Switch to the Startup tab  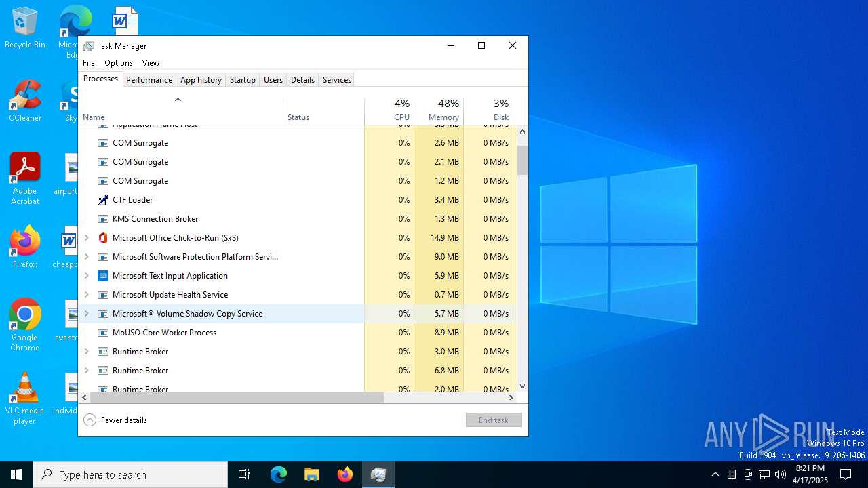242,80
